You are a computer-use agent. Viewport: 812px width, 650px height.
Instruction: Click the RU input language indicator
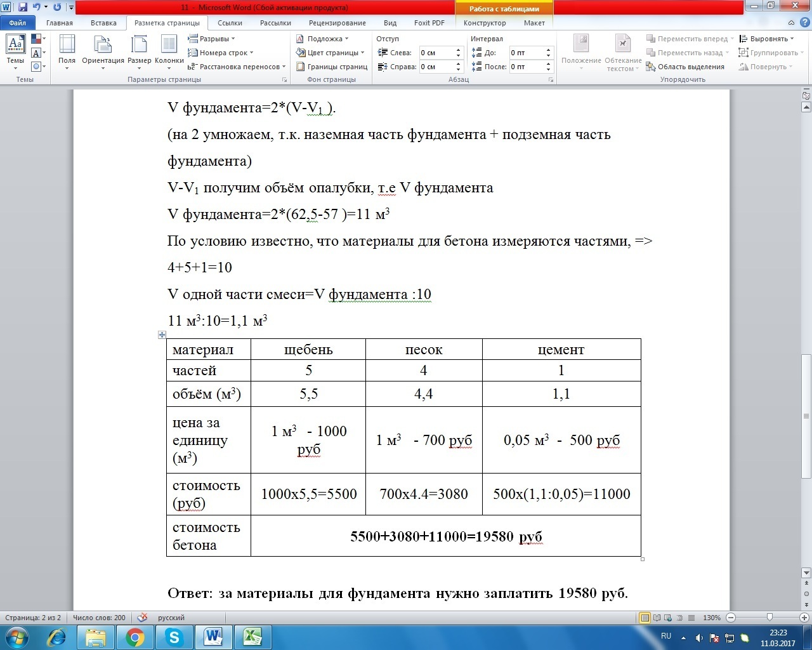666,636
